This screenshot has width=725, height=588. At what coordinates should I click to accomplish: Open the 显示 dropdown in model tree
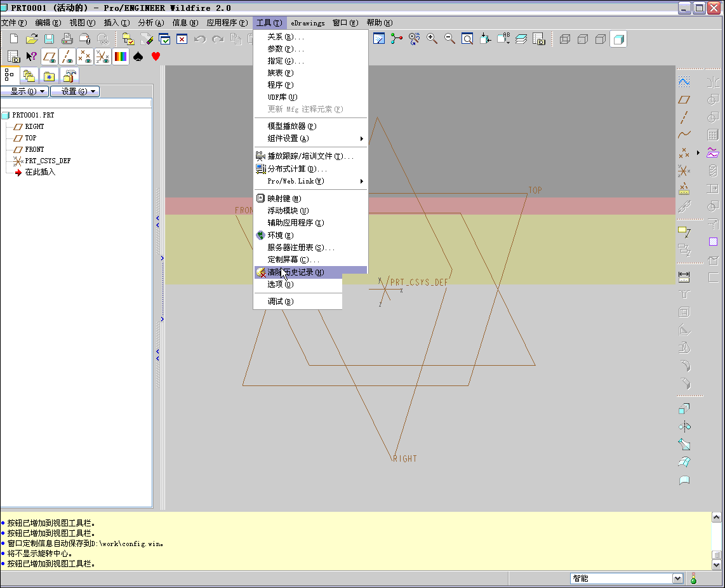coord(25,91)
